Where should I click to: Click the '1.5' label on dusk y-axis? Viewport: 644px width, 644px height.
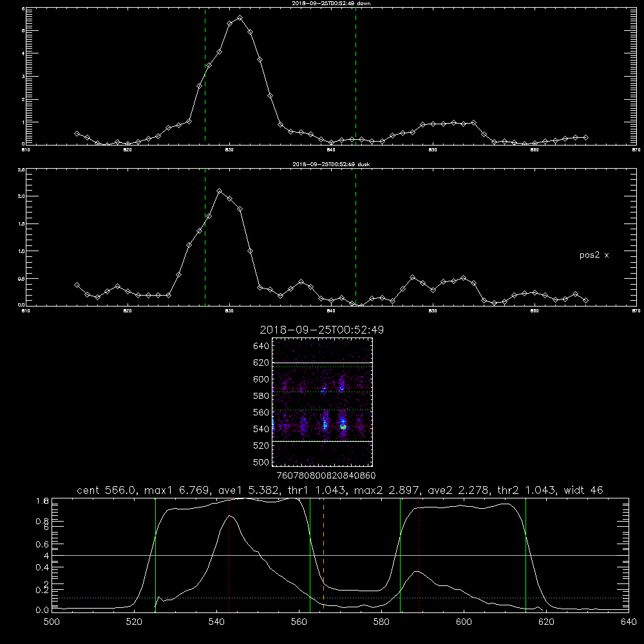(22, 224)
